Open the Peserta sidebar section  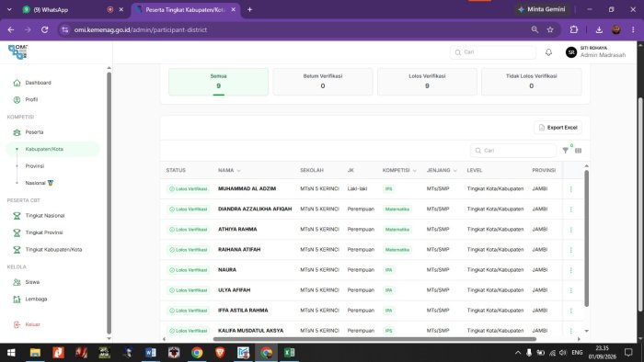[34, 132]
